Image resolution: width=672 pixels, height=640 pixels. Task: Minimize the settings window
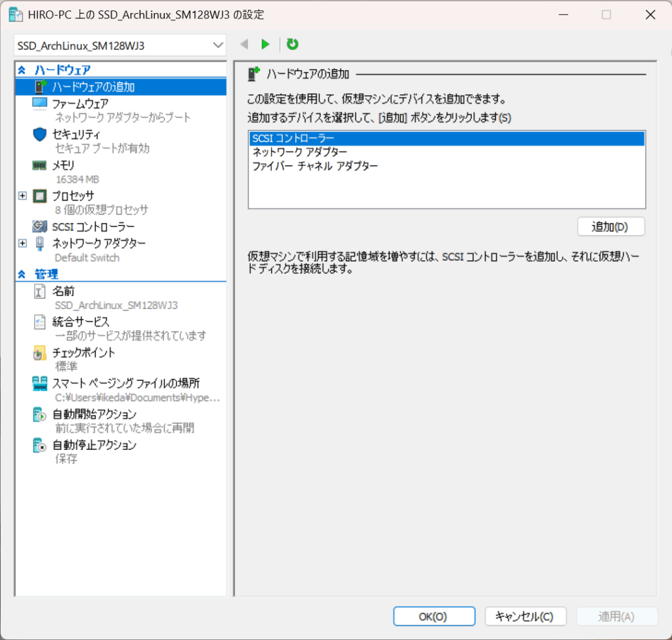pyautogui.click(x=564, y=14)
